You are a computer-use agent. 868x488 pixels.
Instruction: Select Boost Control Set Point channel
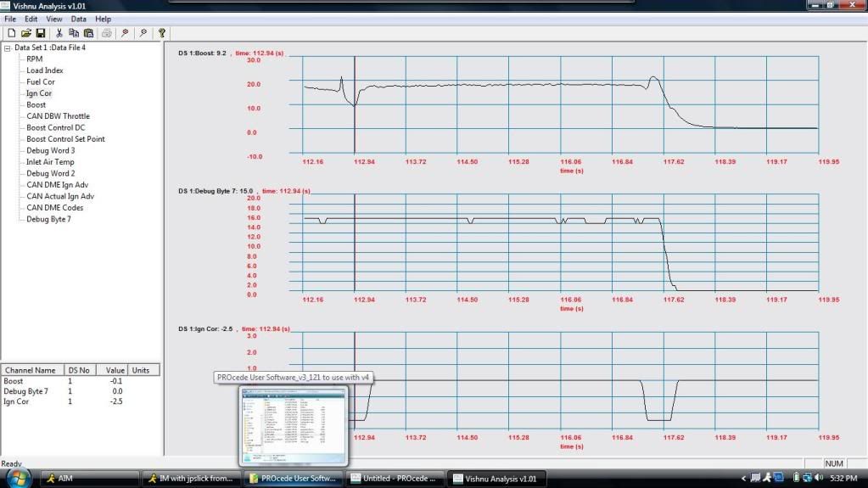click(x=65, y=139)
